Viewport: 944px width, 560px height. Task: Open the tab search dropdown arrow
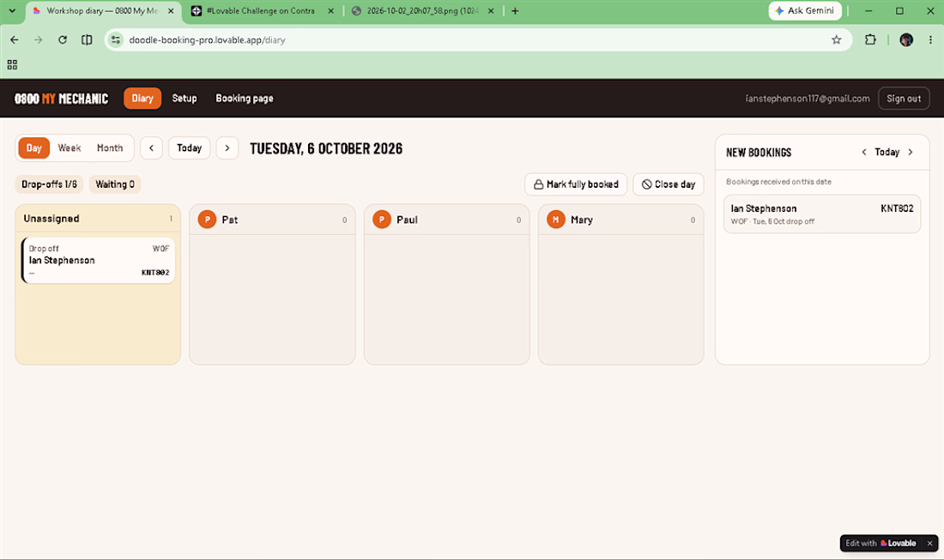tap(12, 11)
